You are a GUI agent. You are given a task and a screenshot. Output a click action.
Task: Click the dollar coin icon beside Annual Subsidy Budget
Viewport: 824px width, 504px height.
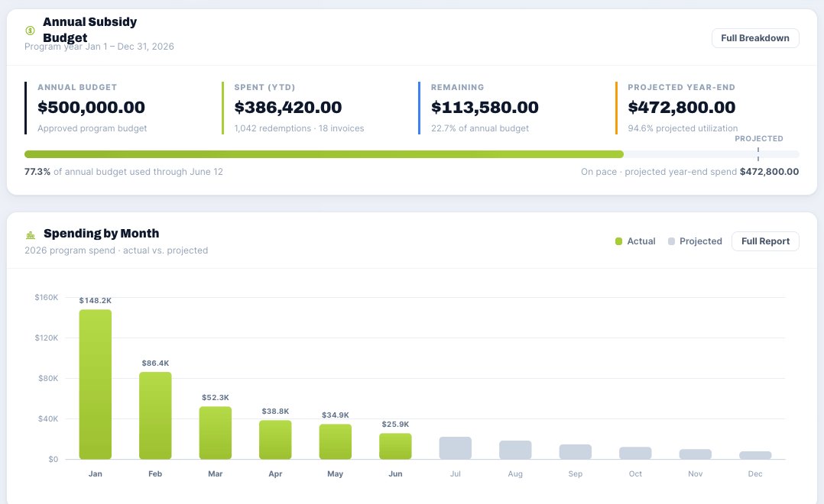(x=30, y=31)
